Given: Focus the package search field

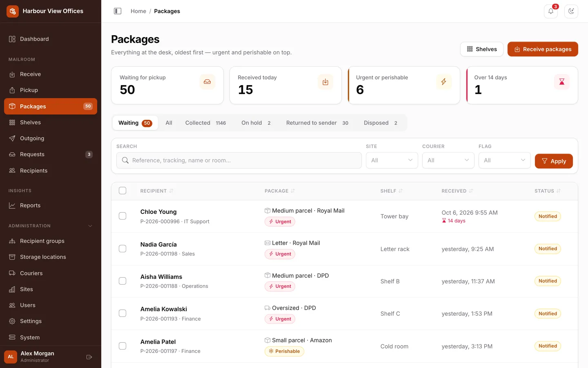Looking at the screenshot, I should 239,160.
